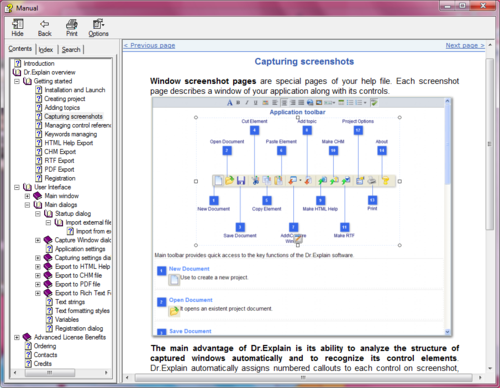Switch to the Search tab

(71, 50)
